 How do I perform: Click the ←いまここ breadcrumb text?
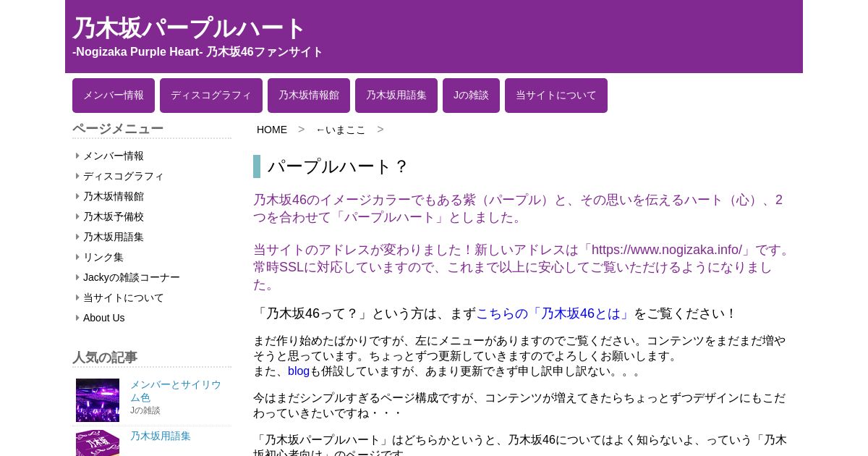pyautogui.click(x=341, y=130)
